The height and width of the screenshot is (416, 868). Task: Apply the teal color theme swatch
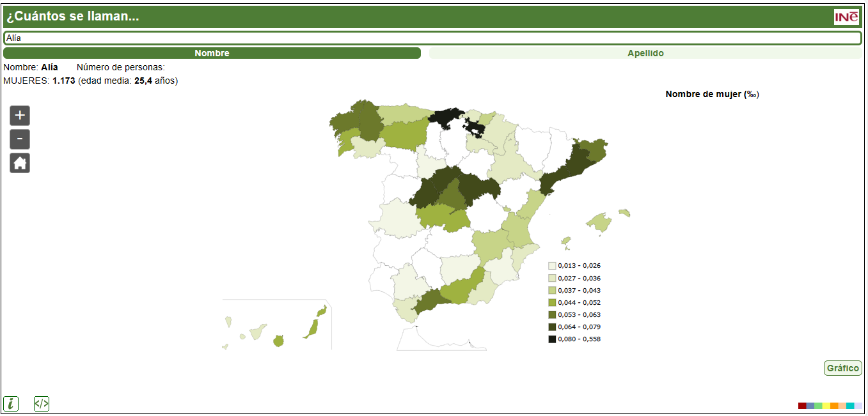850,406
